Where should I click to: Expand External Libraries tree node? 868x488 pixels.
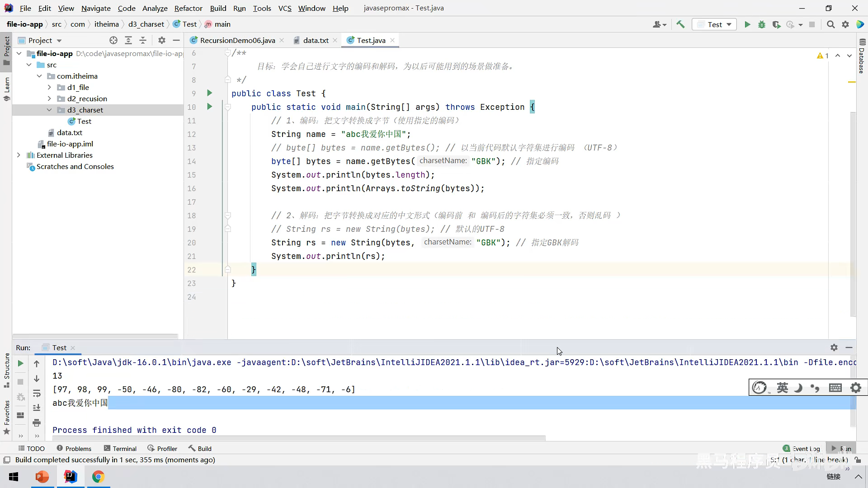[x=19, y=155]
